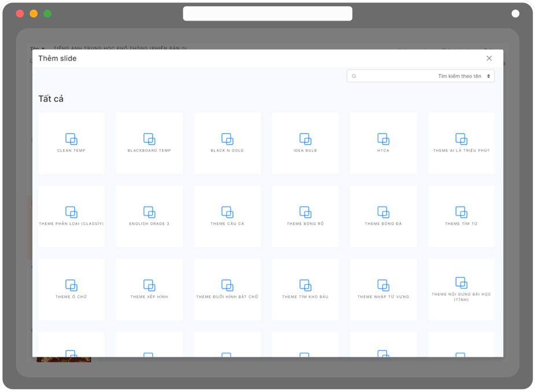Click the Theme Phân Loại (Classify) card
Viewport: 535px width, 392px height.
click(x=71, y=216)
